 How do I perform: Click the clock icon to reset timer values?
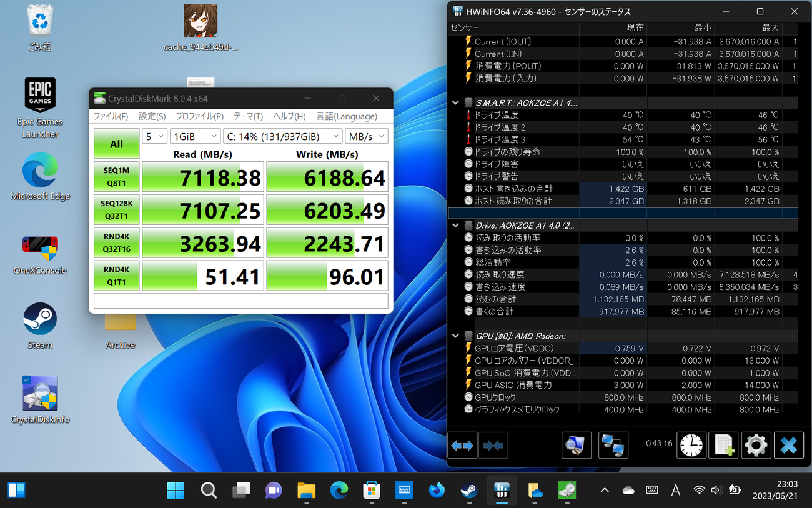691,445
